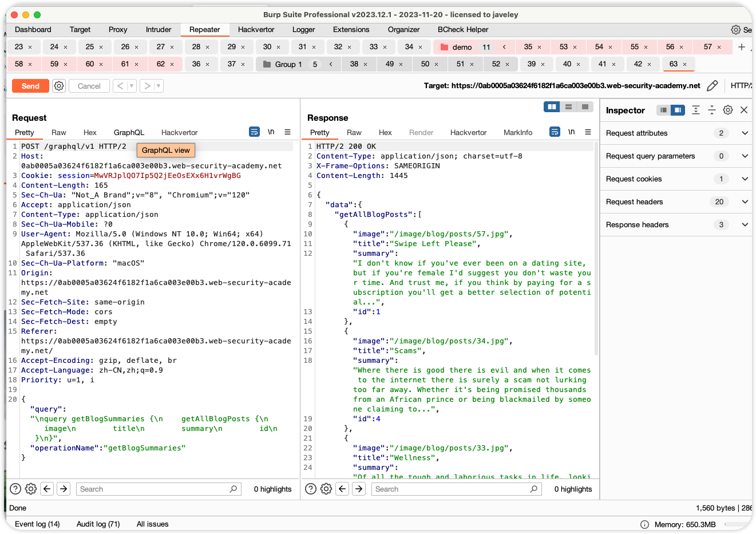Open the Hackvertor top tab
This screenshot has width=756, height=534.
click(x=256, y=30)
